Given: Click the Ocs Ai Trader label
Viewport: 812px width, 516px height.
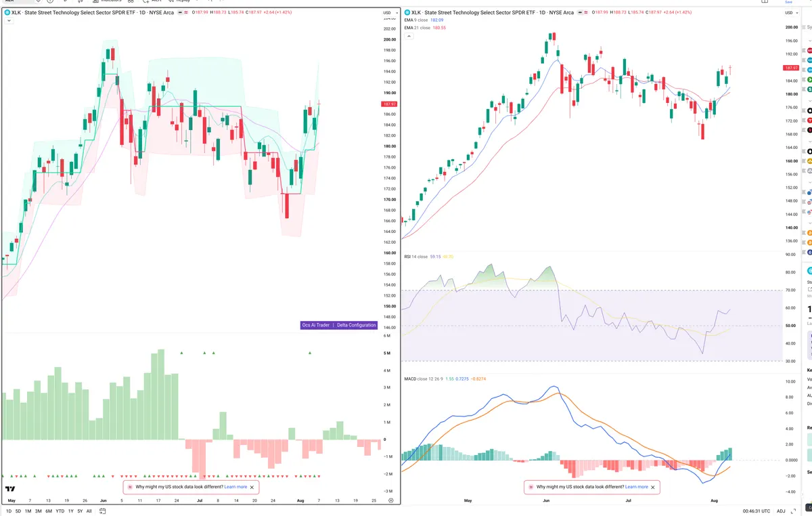Looking at the screenshot, I should click(316, 325).
